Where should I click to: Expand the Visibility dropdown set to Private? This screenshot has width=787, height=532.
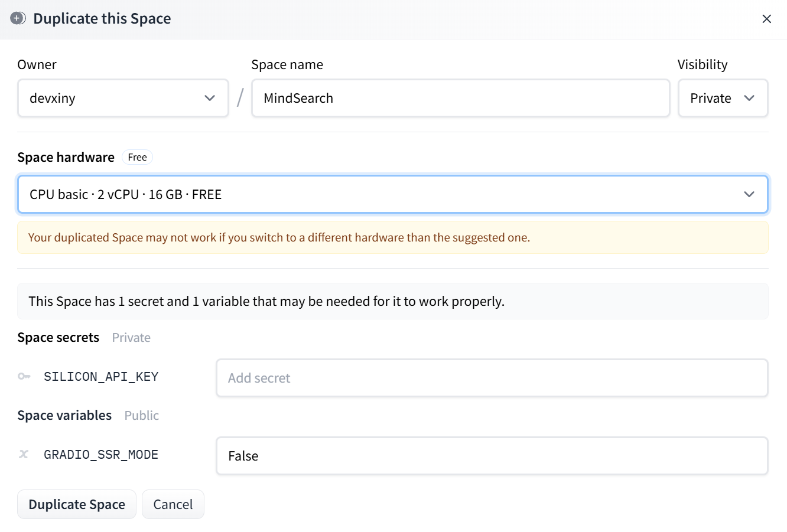[x=723, y=98]
